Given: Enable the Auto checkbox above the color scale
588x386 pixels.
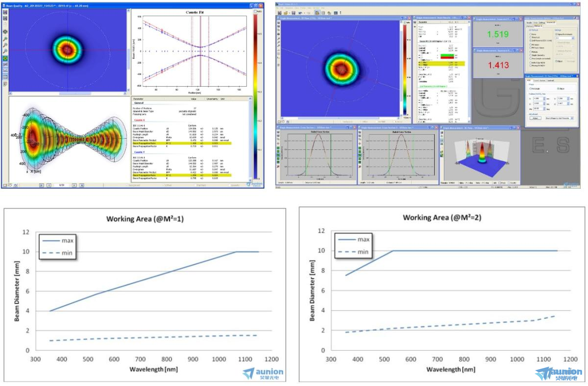Looking at the screenshot, I should coord(256,11).
